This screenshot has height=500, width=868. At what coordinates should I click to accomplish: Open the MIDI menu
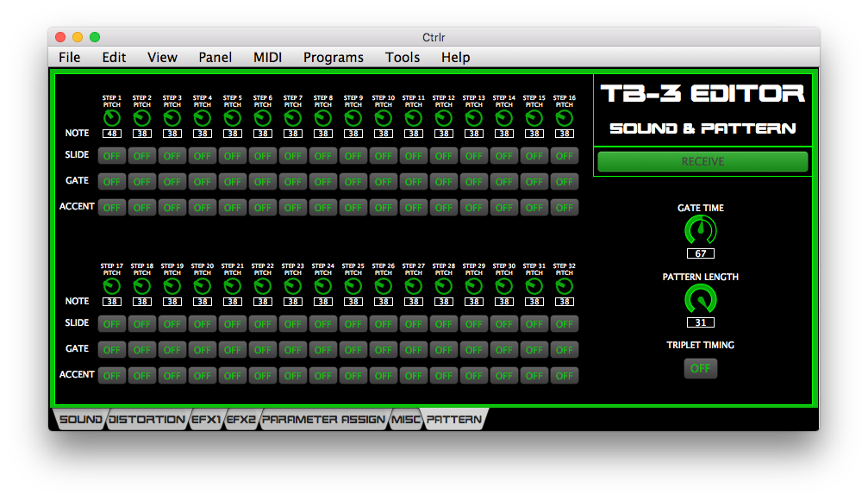tap(267, 57)
